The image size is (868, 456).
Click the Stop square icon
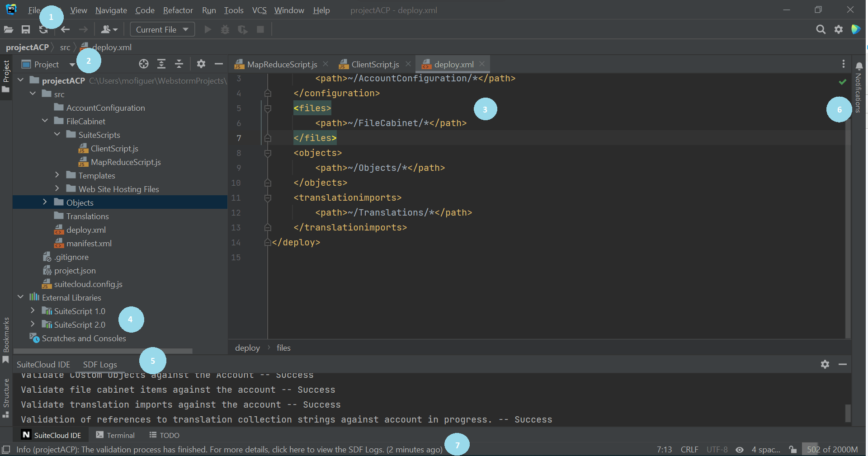coord(260,29)
